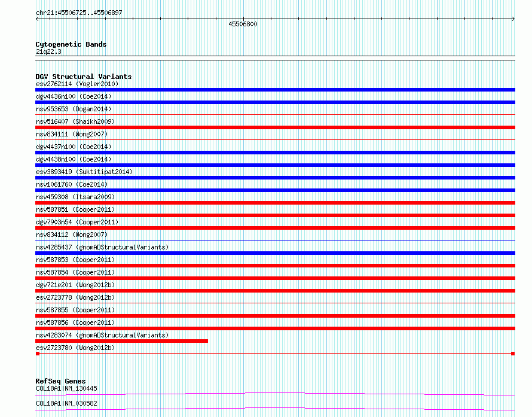Click the nsv4285437 (gnomADStructuralVariants) label

tap(102, 247)
